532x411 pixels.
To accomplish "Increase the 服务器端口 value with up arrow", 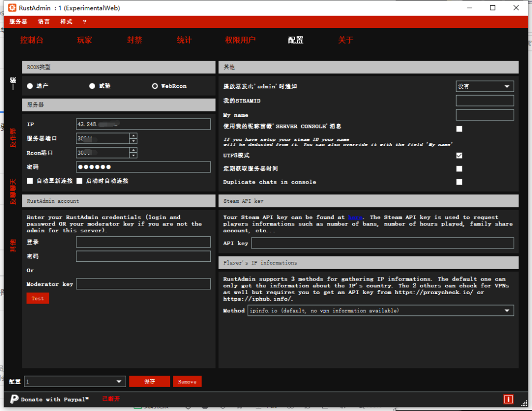I will 134,136.
